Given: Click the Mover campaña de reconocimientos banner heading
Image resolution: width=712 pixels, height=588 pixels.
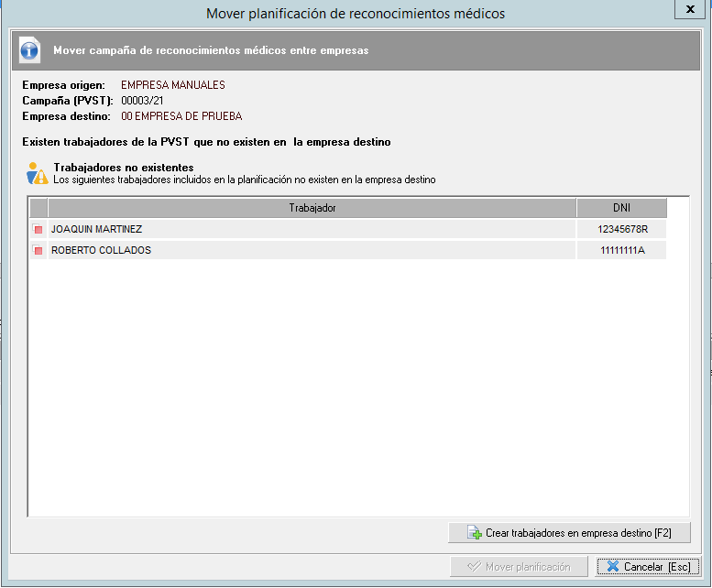Looking at the screenshot, I should tap(211, 50).
